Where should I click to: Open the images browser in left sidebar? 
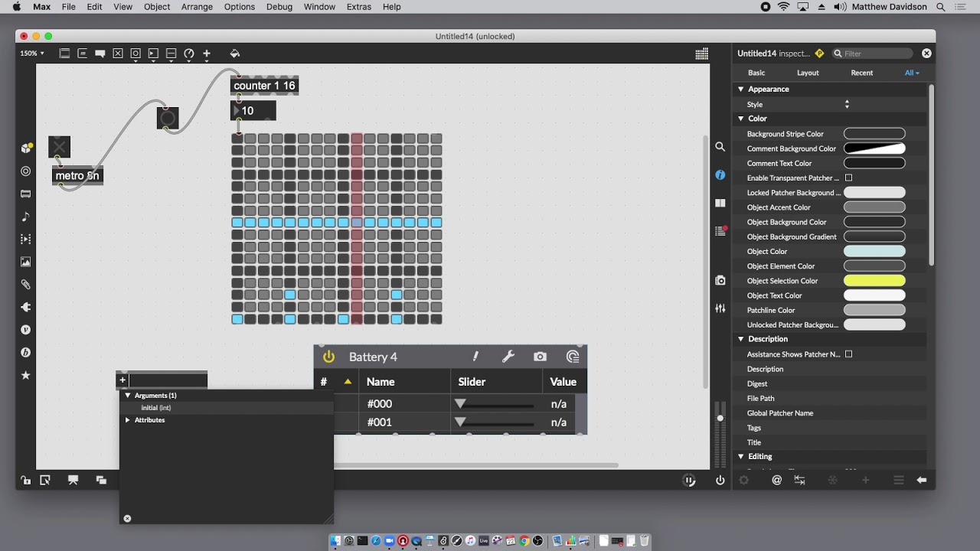26,262
